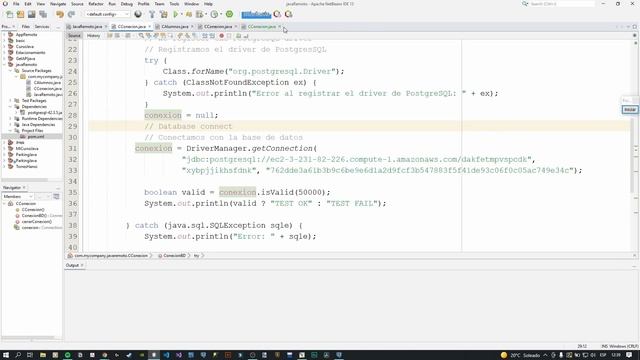Image resolution: width=640 pixels, height=360 pixels.
Task: Click the Clean and Build Project icon
Action: (164, 14)
